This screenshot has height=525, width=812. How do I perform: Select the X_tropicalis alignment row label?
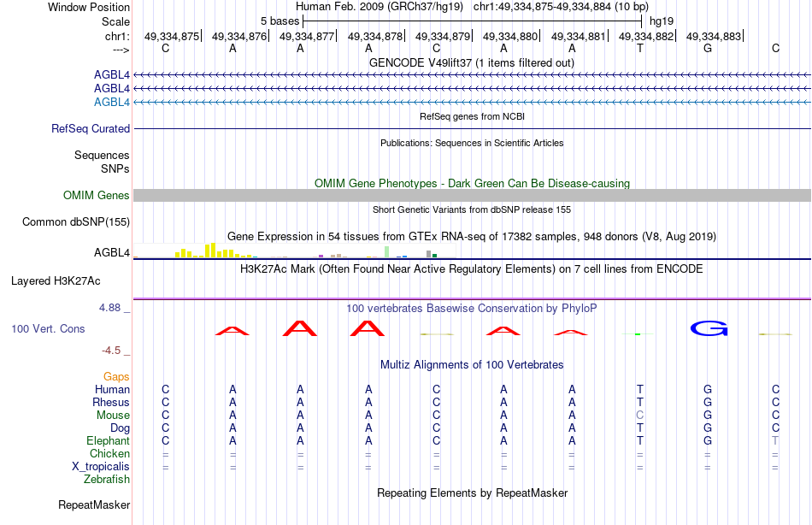[101, 467]
